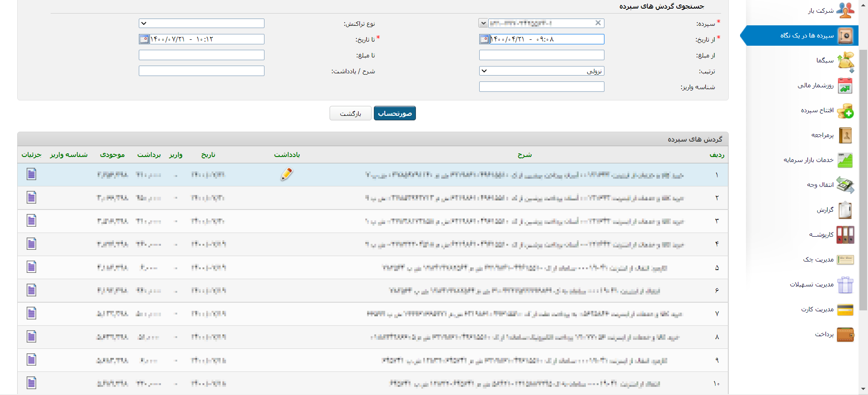Click the مدیریت کارت card icon
Image resolution: width=868 pixels, height=395 pixels.
pos(845,309)
